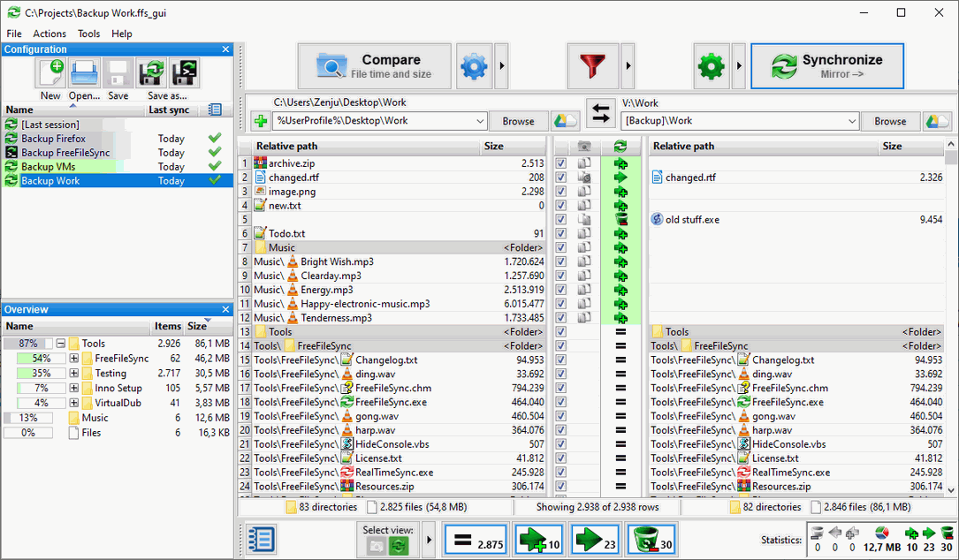Uncheck the old stuff.exe row checkbox
Screen dimensions: 959x560
point(561,219)
